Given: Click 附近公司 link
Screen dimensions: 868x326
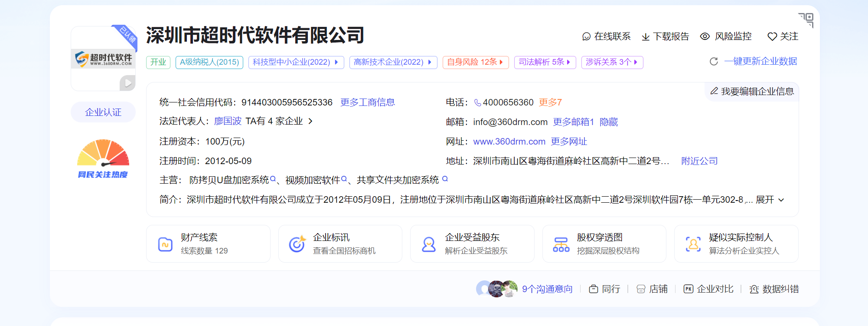Looking at the screenshot, I should pos(699,161).
